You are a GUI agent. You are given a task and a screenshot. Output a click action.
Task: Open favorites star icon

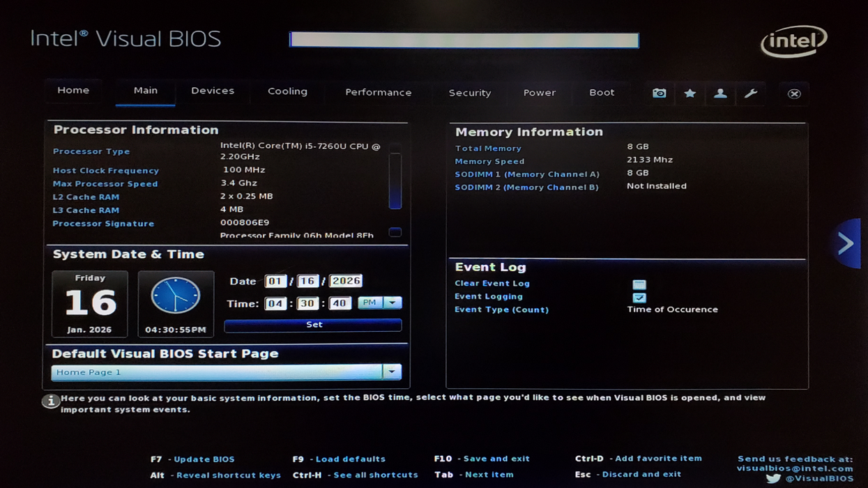click(x=690, y=93)
